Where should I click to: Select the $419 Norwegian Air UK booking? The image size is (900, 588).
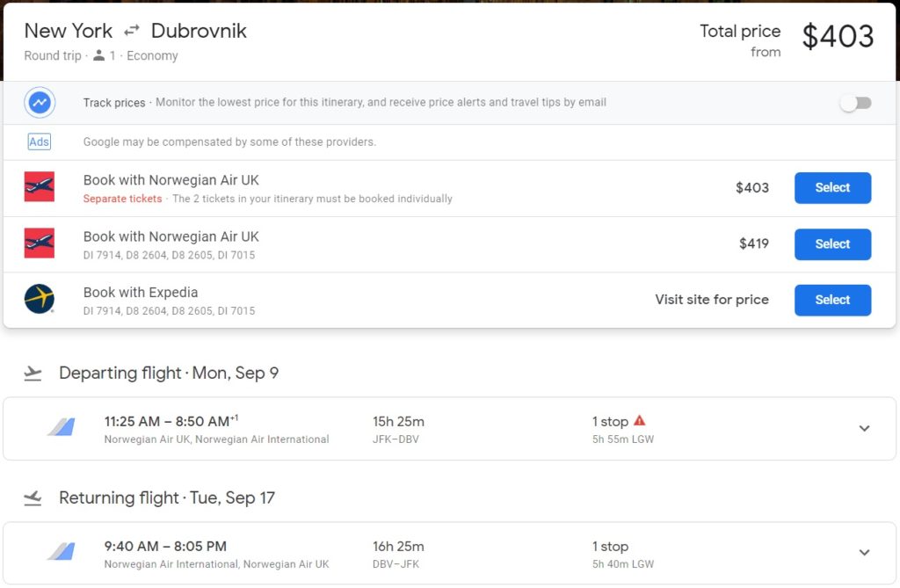coord(831,244)
